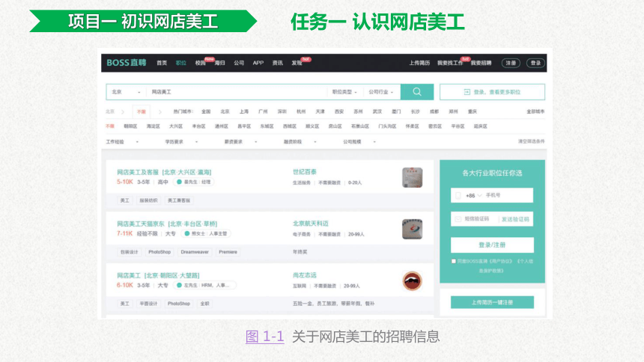The image size is (644, 362).
Task: Open the 薪资要求 filter dropdown
Action: tap(240, 141)
